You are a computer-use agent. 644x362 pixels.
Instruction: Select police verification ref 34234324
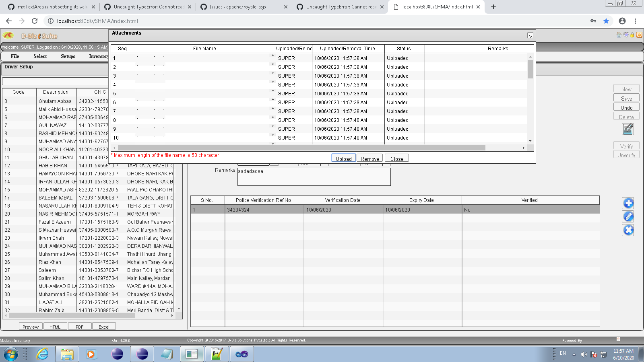click(x=395, y=210)
